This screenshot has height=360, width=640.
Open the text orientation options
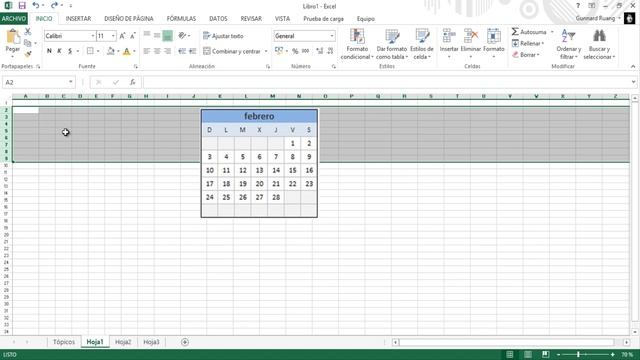(184, 36)
